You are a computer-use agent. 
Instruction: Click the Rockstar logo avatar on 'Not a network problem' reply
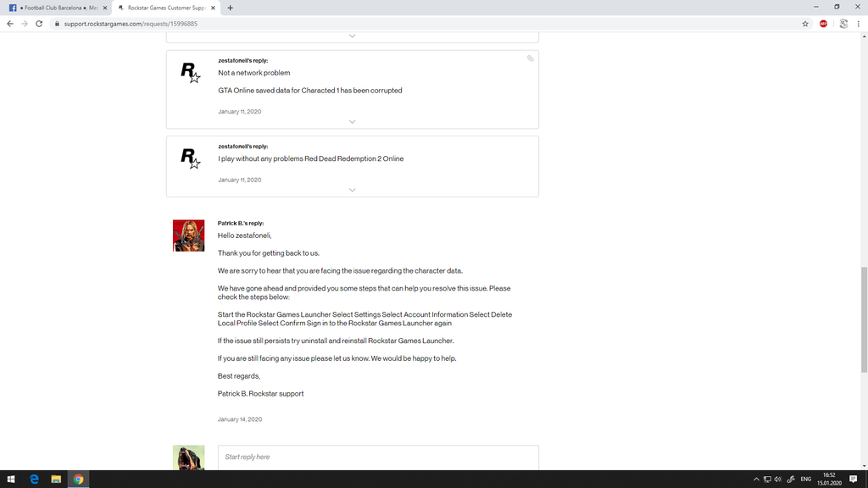pos(190,73)
